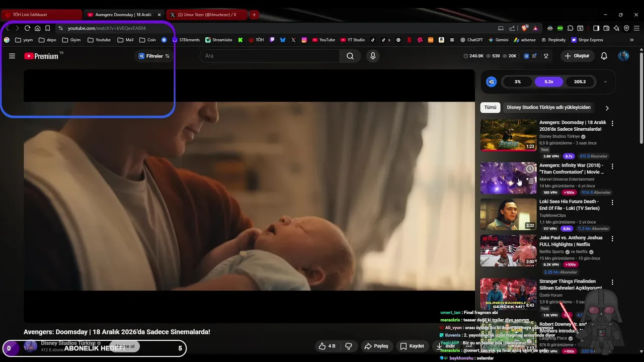Open the Brave wallet icon
The width and height of the screenshot is (644, 362).
[x=606, y=28]
